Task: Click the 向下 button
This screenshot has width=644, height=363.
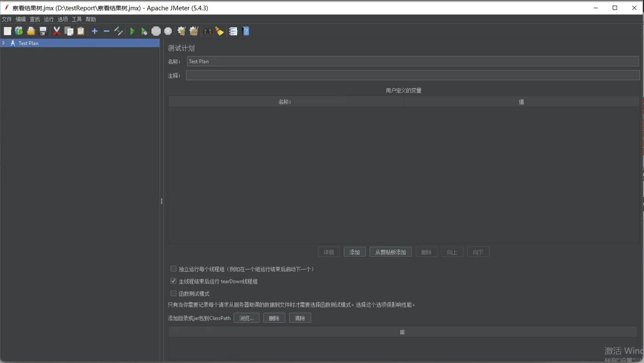Action: pos(478,252)
